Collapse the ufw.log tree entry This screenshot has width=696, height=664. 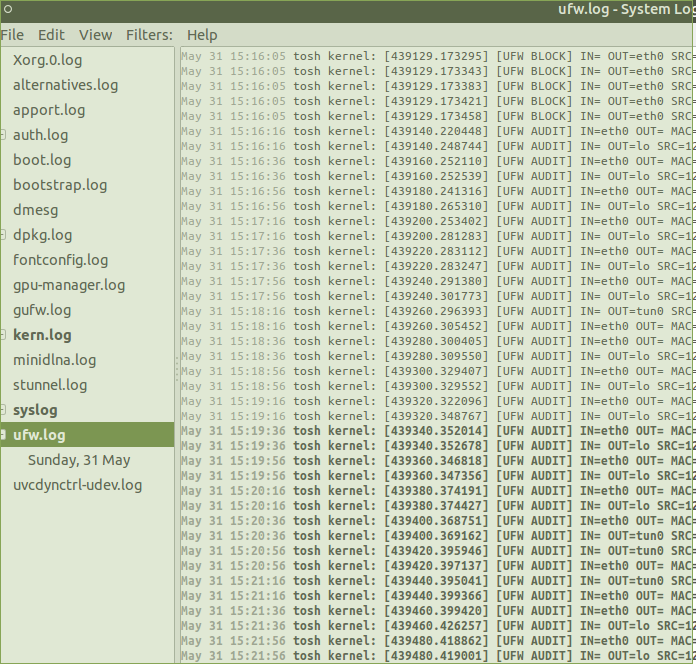(3, 435)
